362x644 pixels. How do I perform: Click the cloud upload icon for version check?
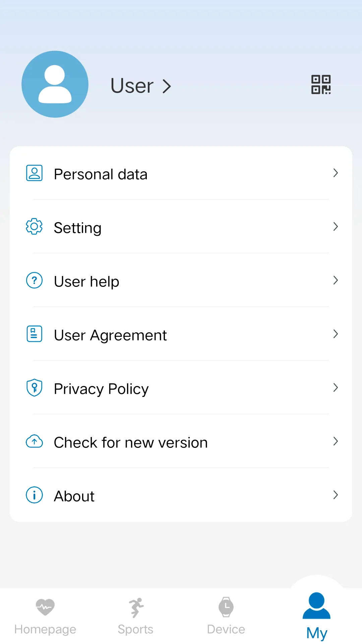click(x=34, y=441)
